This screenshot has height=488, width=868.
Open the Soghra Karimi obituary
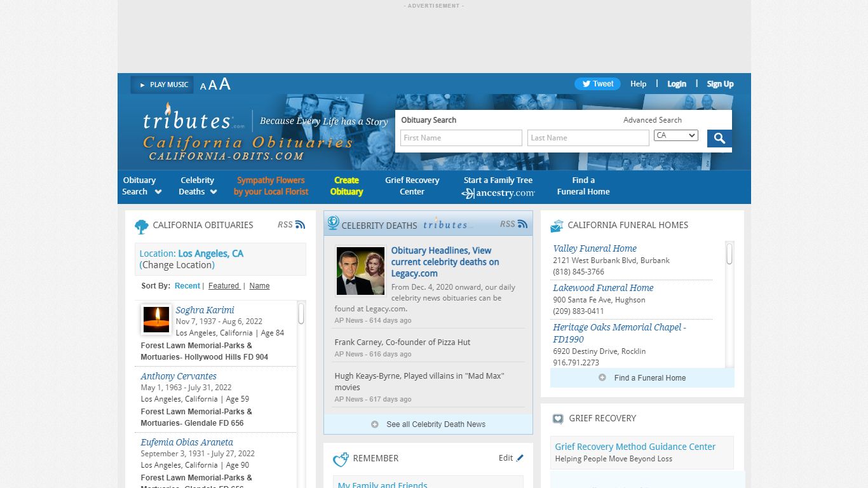coord(205,310)
